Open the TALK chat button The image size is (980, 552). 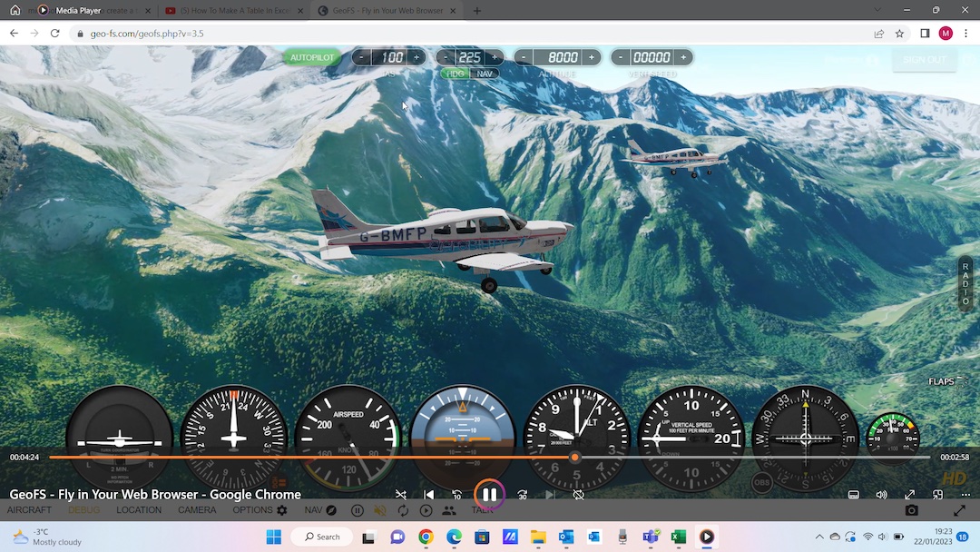(482, 510)
